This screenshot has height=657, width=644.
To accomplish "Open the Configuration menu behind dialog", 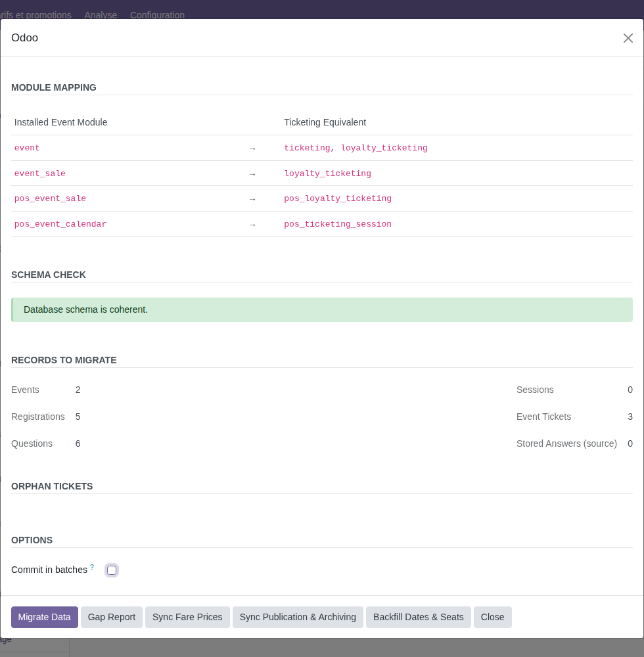I will pyautogui.click(x=157, y=15).
